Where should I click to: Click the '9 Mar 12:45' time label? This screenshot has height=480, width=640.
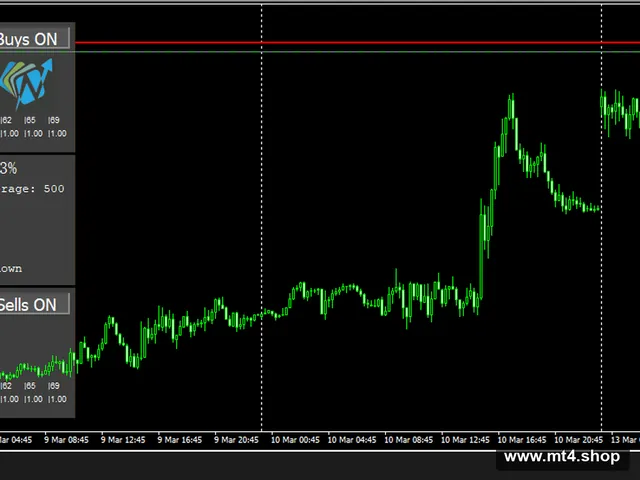(123, 440)
